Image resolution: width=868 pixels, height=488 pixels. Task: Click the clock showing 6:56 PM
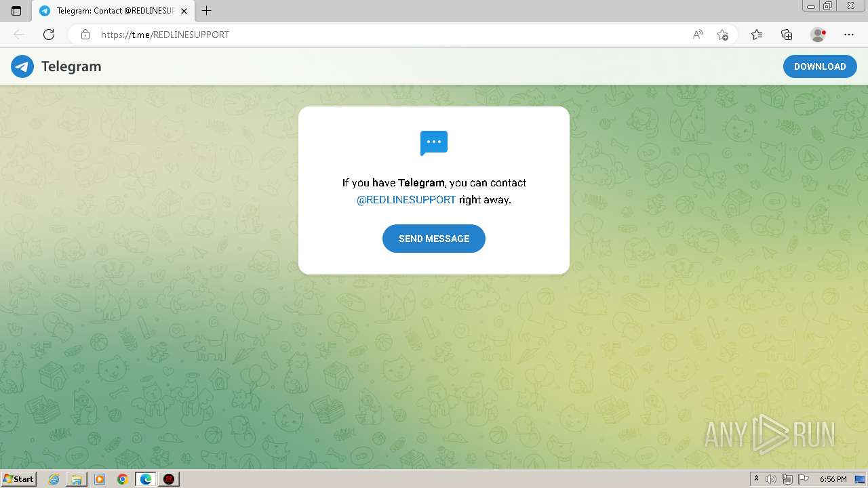(833, 479)
